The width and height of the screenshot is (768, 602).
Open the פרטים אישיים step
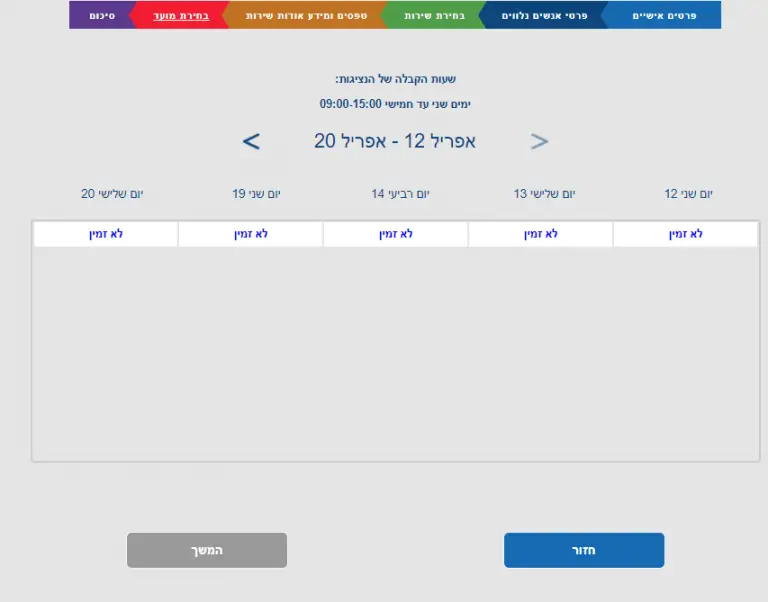(x=664, y=15)
